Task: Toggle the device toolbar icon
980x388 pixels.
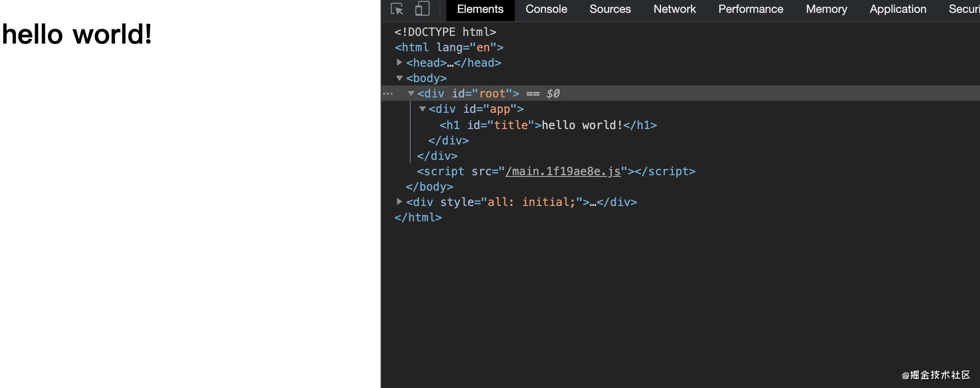Action: (422, 9)
